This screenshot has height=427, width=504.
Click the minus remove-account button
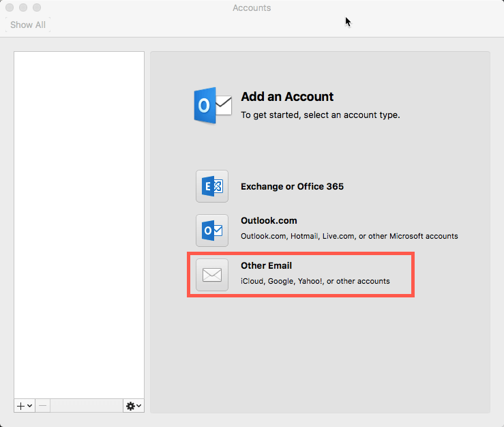43,406
